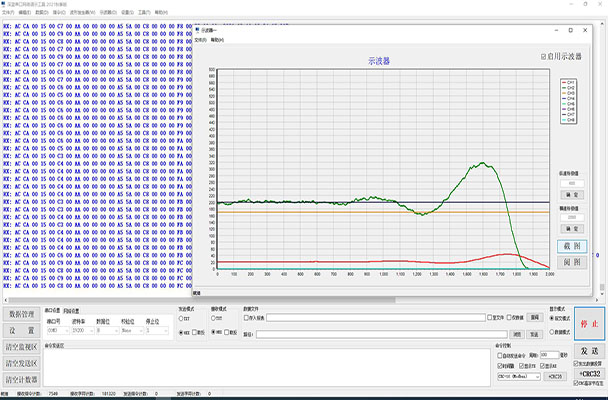The width and height of the screenshot is (608, 400).
Task: Click the 截图 screenshot button
Action: [572, 245]
